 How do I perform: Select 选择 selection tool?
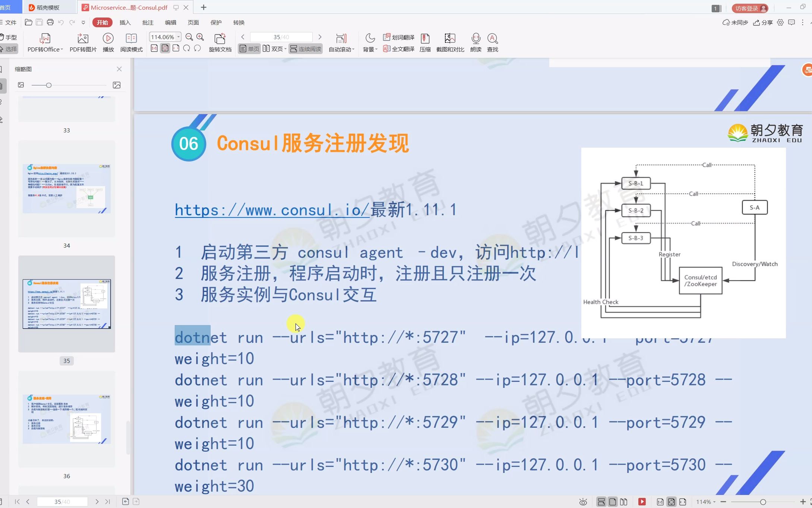tap(8, 49)
